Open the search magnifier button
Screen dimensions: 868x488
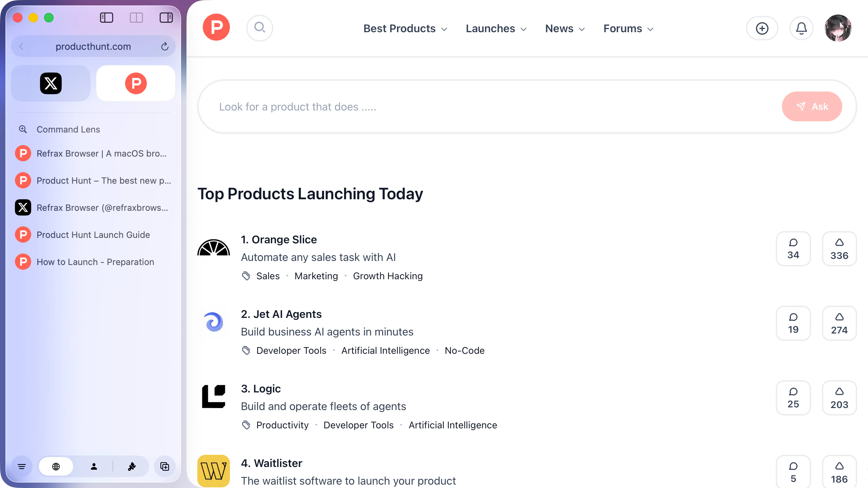coord(260,28)
